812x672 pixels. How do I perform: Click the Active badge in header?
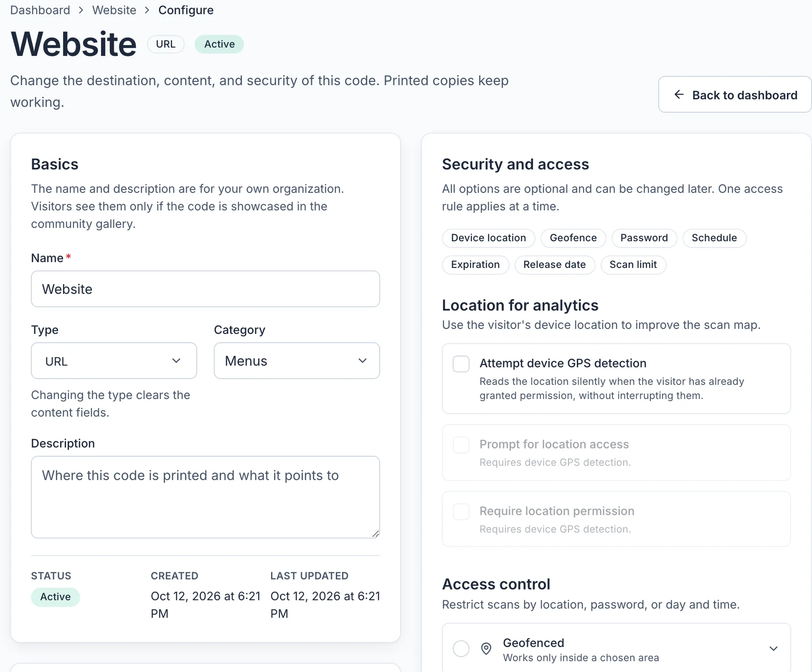219,44
